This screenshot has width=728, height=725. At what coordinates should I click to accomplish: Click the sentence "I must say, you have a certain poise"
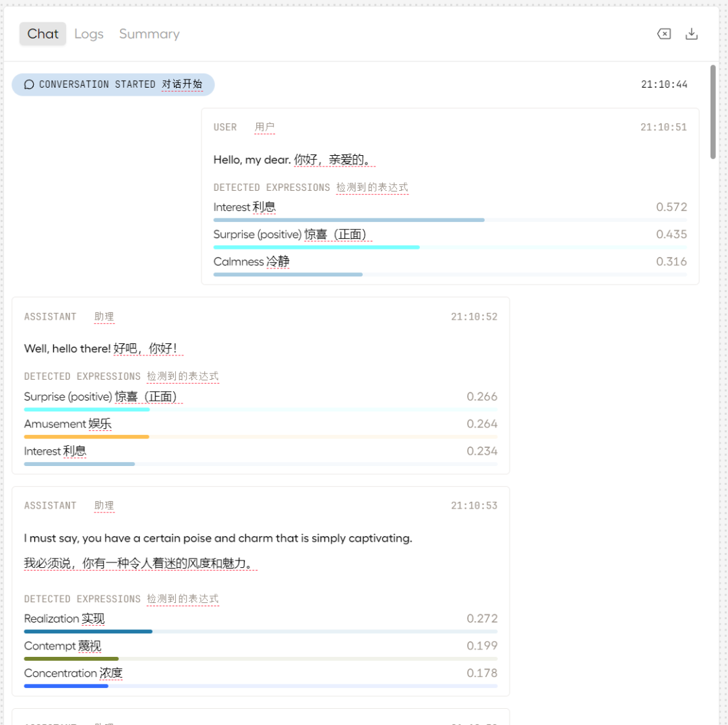218,538
